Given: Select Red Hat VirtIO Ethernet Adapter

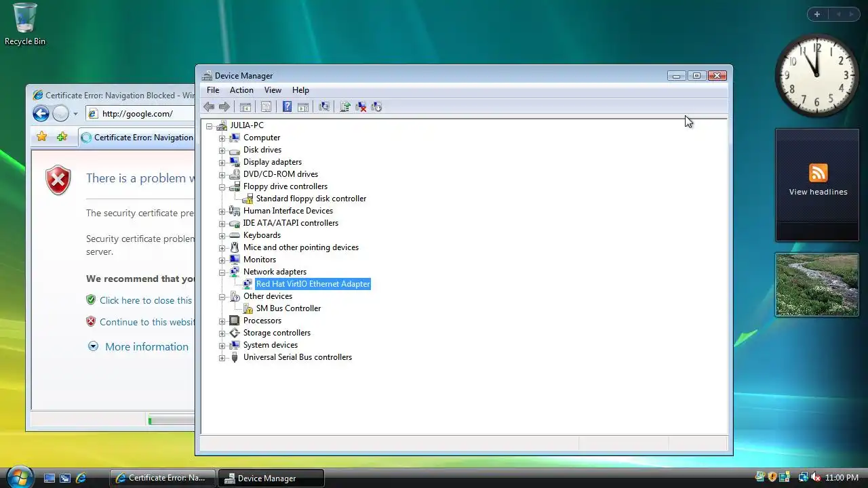Looking at the screenshot, I should [313, 284].
